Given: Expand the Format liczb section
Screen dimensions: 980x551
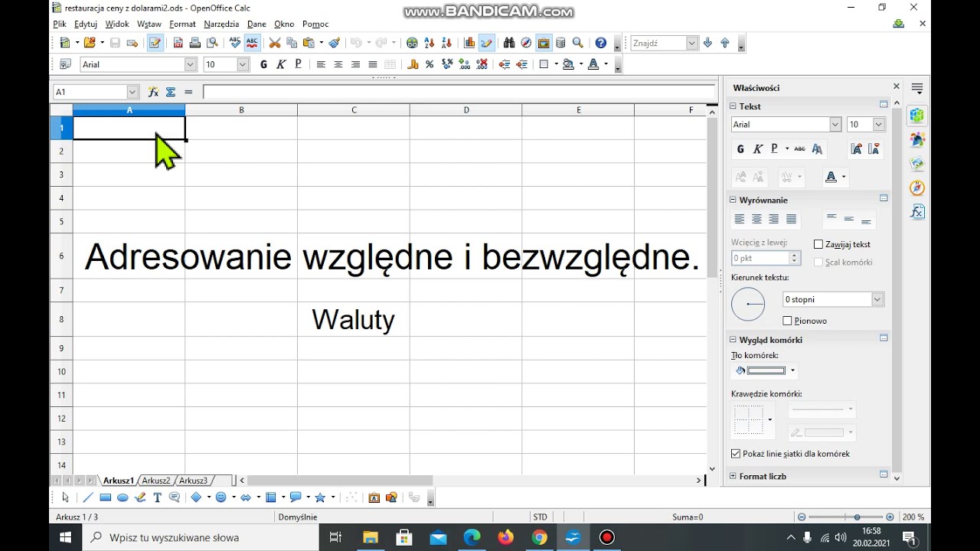Looking at the screenshot, I should (x=733, y=476).
